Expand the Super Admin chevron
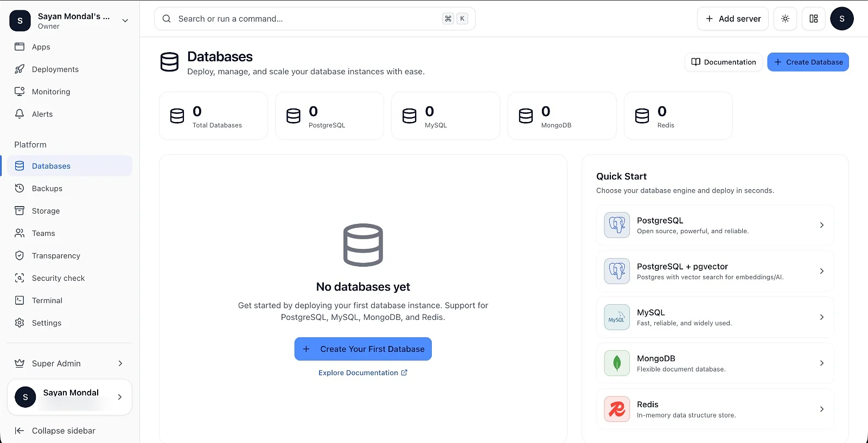Viewport: 868px width, 443px height. tap(120, 363)
